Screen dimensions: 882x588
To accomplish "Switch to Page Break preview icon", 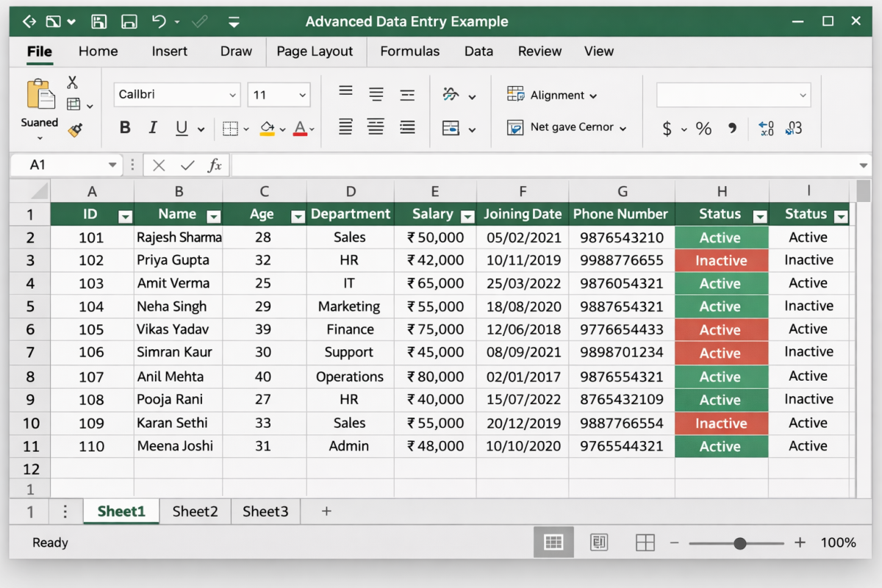I will [x=645, y=542].
